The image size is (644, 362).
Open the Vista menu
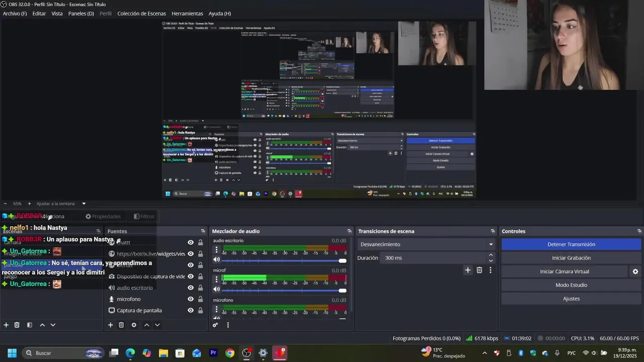(57, 14)
